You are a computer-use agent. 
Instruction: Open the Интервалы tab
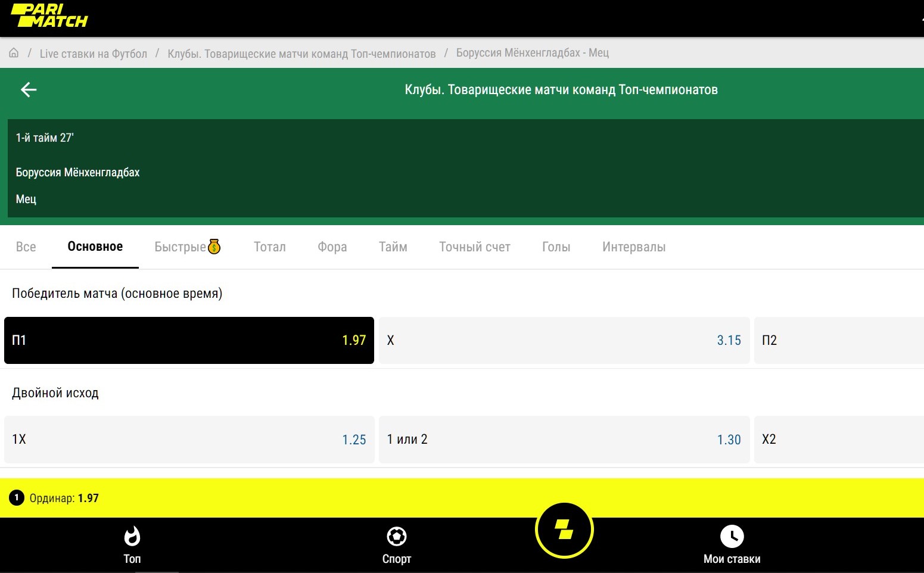634,247
